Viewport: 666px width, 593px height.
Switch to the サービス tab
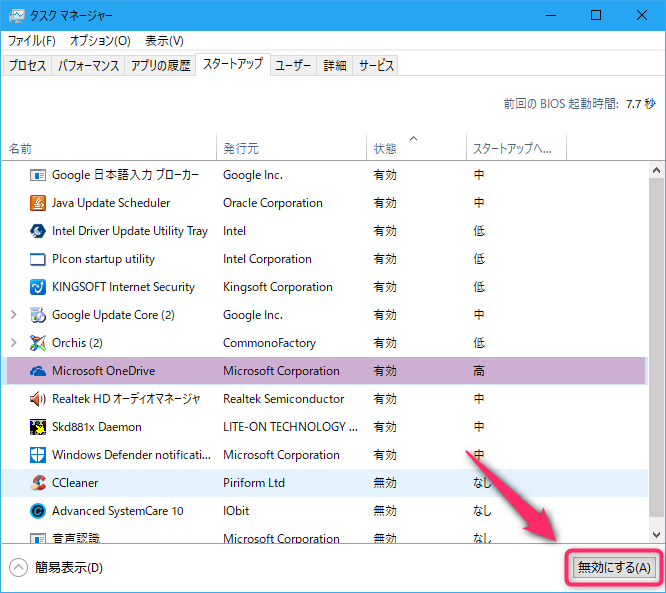376,65
